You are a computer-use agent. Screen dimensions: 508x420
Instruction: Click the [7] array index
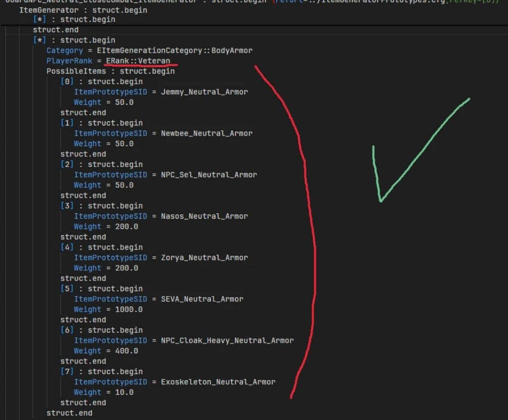67,372
